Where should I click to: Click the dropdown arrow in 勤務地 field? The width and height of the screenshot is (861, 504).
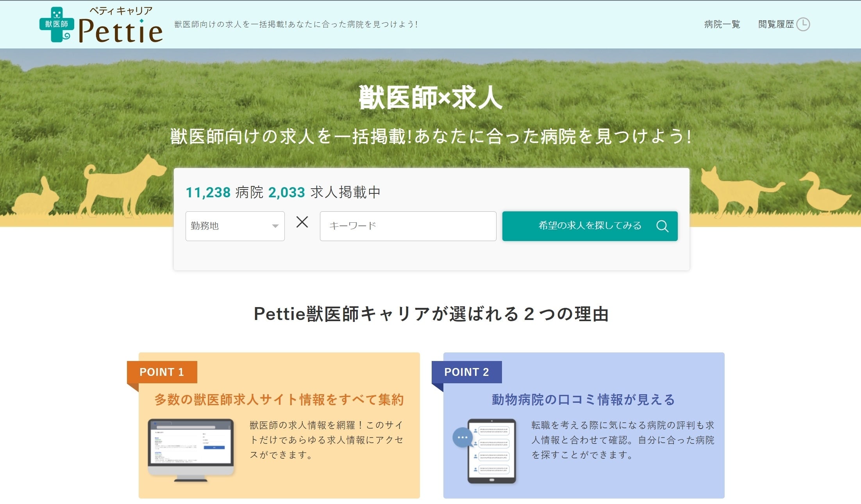click(275, 226)
